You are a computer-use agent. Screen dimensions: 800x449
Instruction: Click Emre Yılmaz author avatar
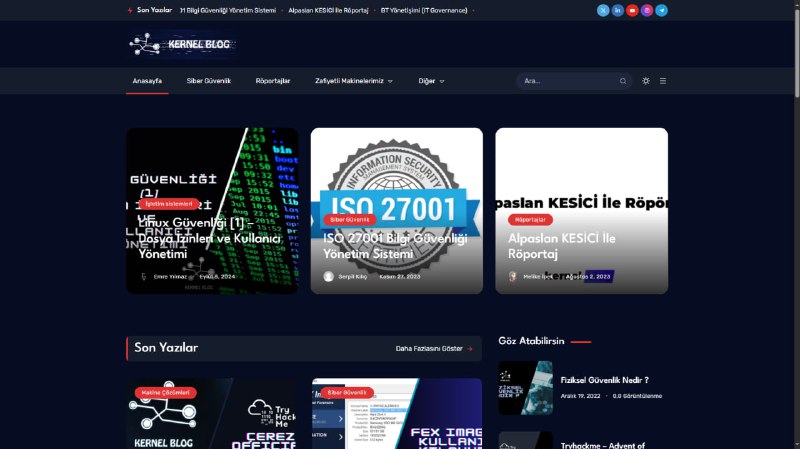144,277
